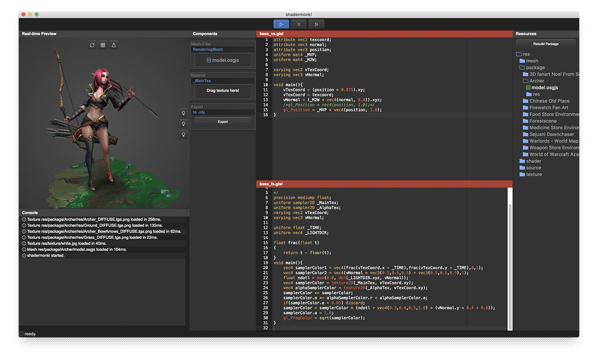Collapse the Archer folder
Screen dimensions: 598x364
(x=533, y=81)
